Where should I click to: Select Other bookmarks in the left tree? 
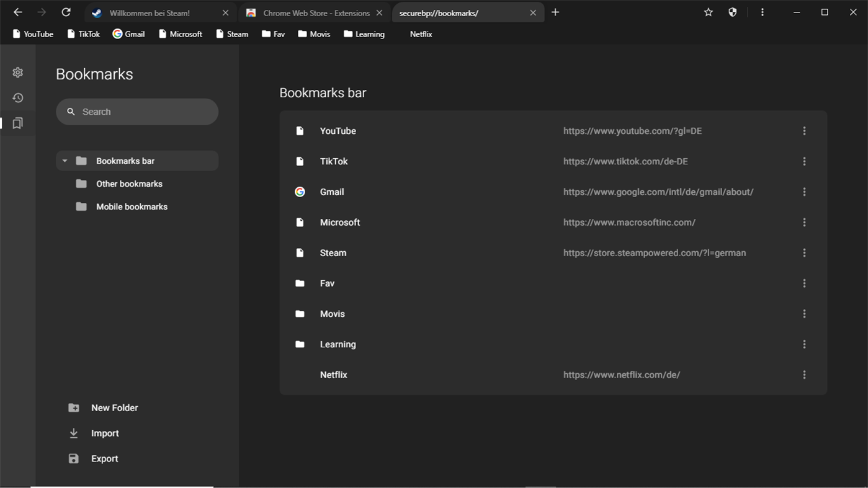(129, 184)
